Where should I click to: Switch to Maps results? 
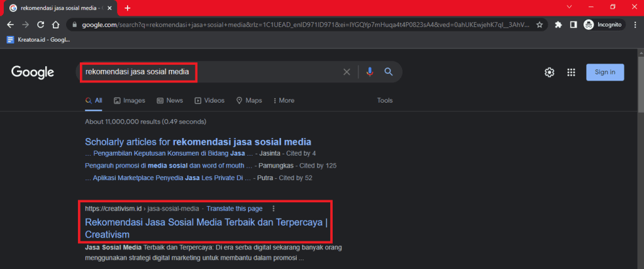point(249,100)
